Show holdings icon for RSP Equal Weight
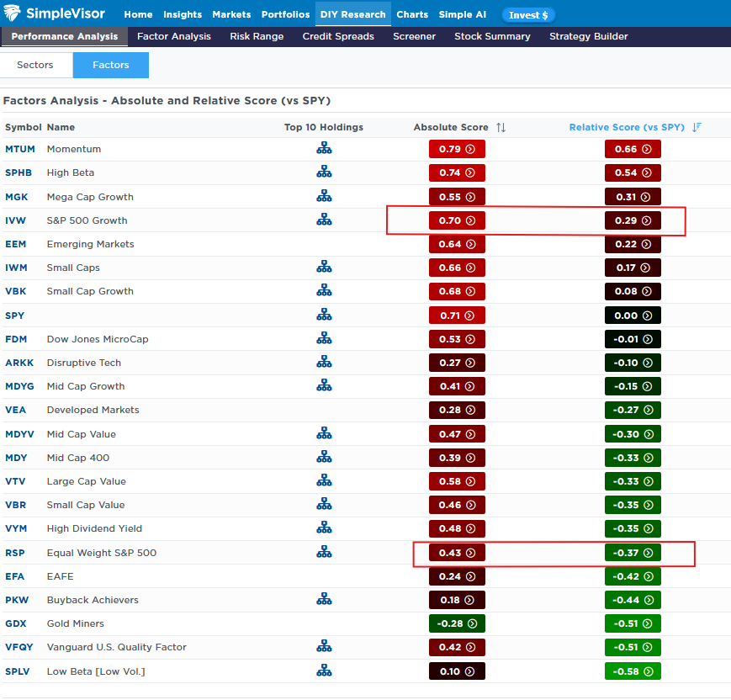 click(x=324, y=552)
